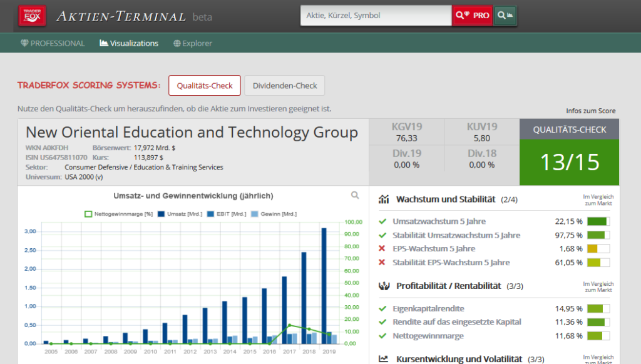This screenshot has width=641, height=364.
Task: Open the PROFESSIONAL menu
Action: click(x=53, y=43)
